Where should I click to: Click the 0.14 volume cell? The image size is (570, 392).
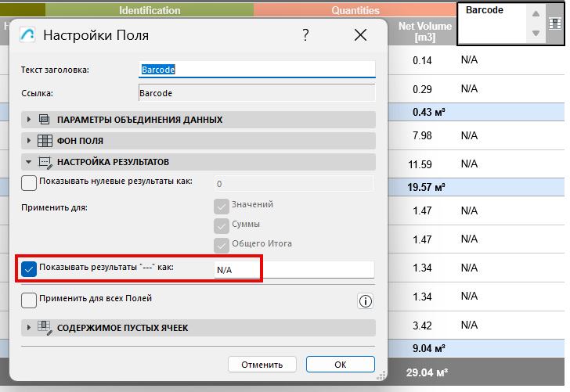[422, 60]
